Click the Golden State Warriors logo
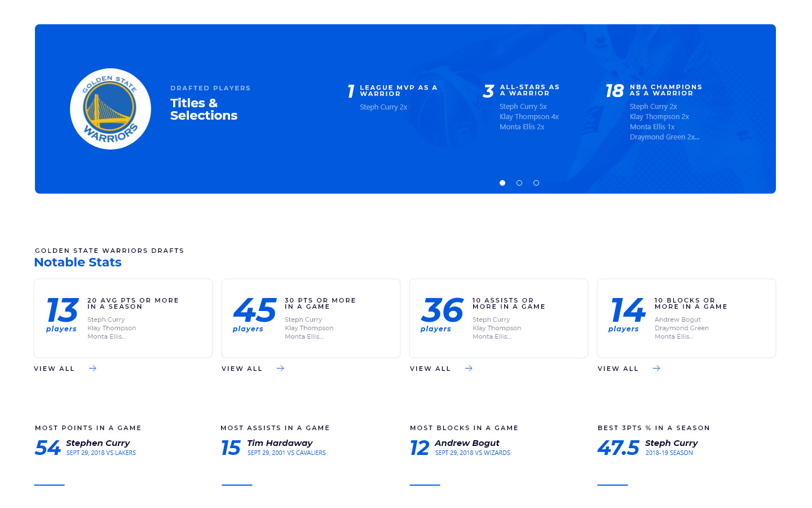 111,109
